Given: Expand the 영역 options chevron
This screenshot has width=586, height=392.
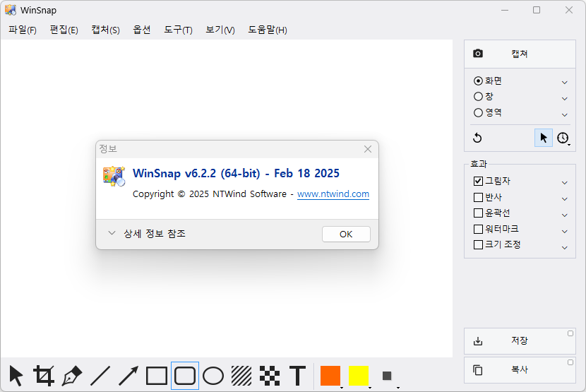Looking at the screenshot, I should [565, 115].
